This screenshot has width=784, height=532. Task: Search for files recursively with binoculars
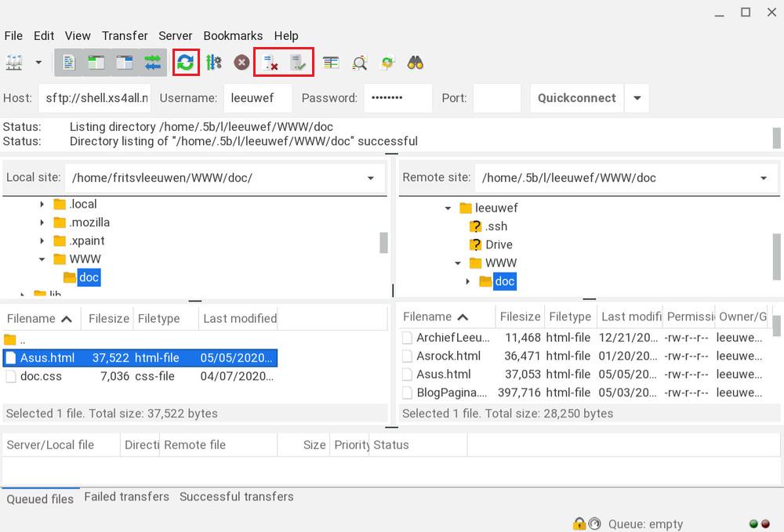(x=416, y=63)
